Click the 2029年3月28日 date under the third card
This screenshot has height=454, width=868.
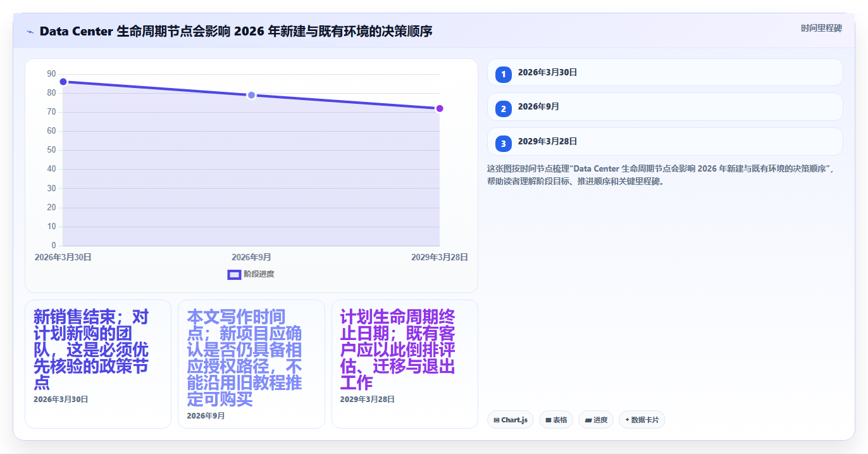click(x=368, y=399)
